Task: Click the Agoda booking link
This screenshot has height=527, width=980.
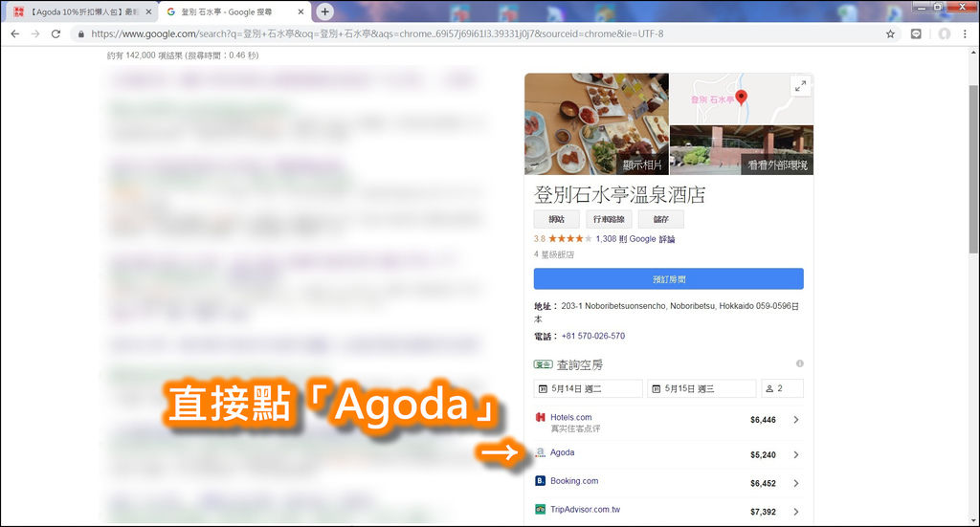Action: tap(562, 452)
